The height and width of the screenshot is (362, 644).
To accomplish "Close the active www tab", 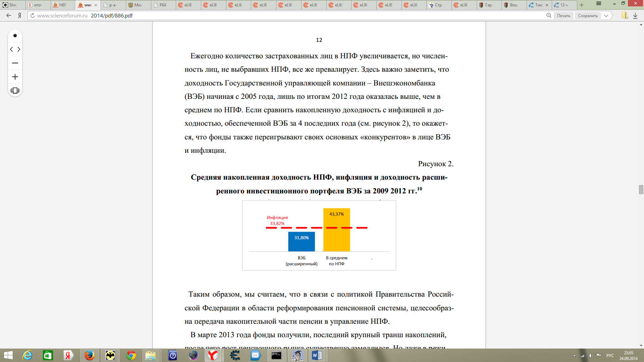I will click(96, 5).
